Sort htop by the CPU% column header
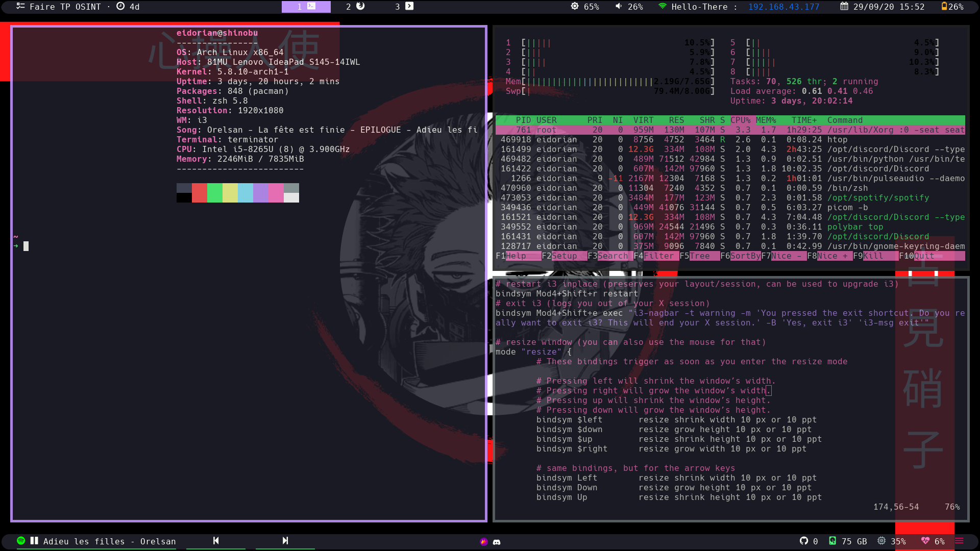This screenshot has height=551, width=980. (740, 120)
